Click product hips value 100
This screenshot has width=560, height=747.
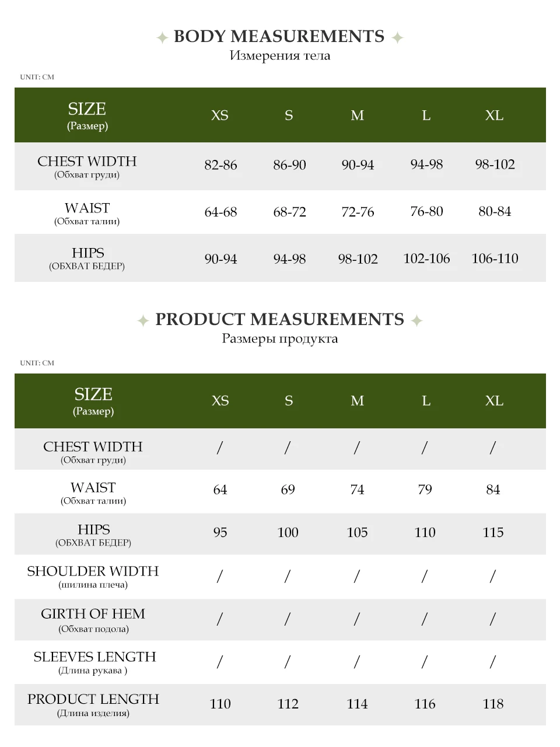pyautogui.click(x=288, y=532)
